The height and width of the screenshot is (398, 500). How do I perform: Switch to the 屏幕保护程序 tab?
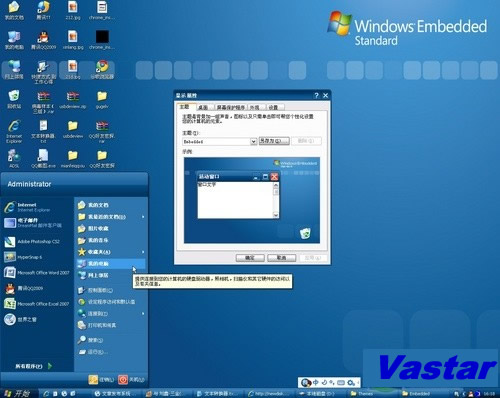coord(231,107)
